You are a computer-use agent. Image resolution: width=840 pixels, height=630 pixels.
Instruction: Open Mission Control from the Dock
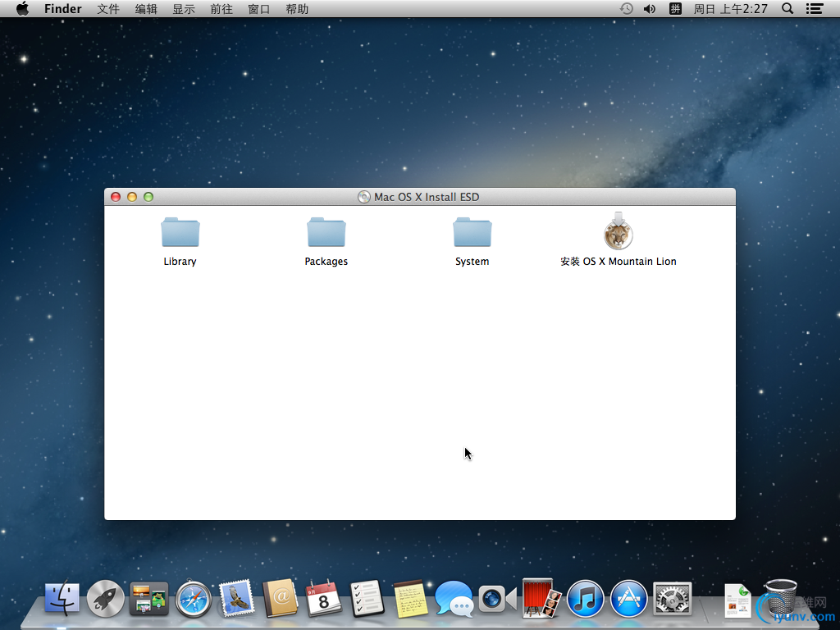pos(149,598)
